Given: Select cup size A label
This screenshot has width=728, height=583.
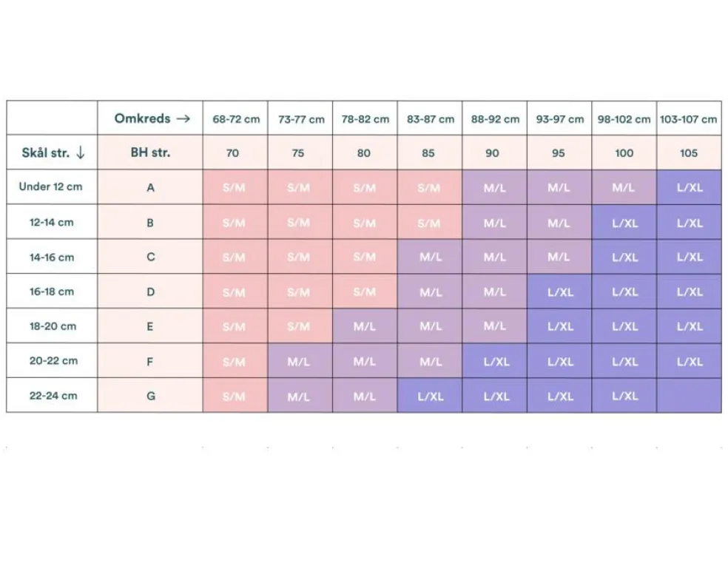Looking at the screenshot, I should coord(150,188).
